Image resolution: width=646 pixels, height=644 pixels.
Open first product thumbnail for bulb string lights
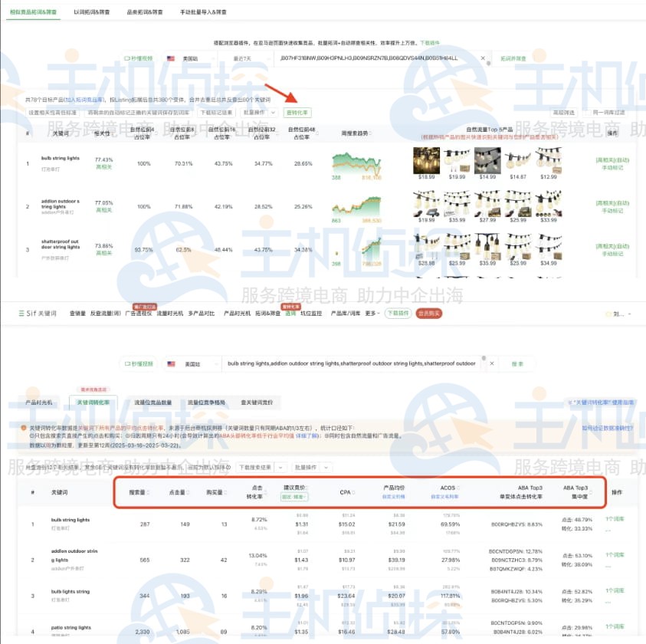point(426,161)
